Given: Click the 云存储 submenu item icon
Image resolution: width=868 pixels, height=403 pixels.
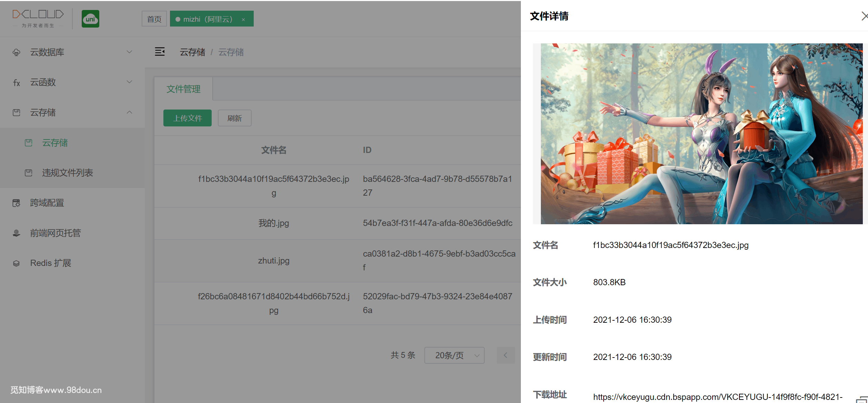Looking at the screenshot, I should [29, 143].
